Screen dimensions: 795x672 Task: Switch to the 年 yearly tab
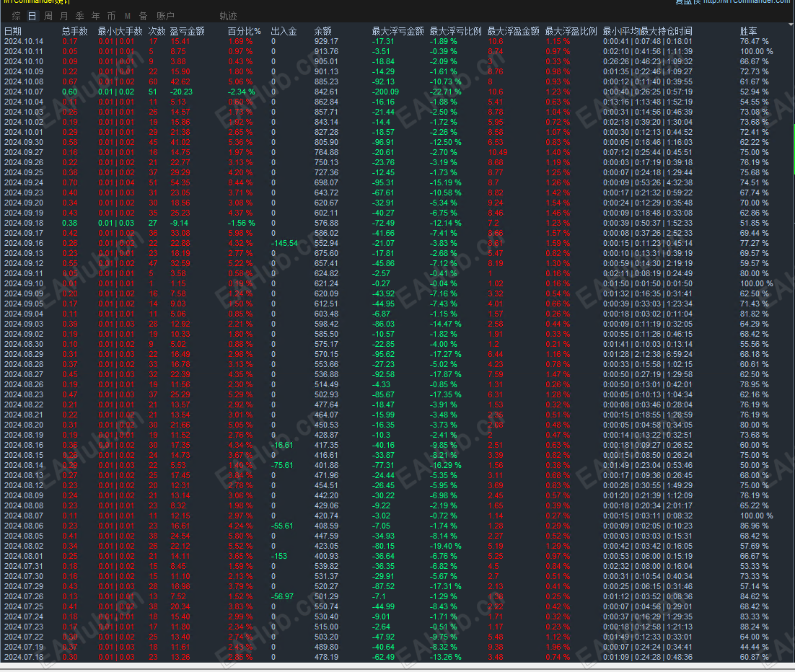pyautogui.click(x=95, y=16)
